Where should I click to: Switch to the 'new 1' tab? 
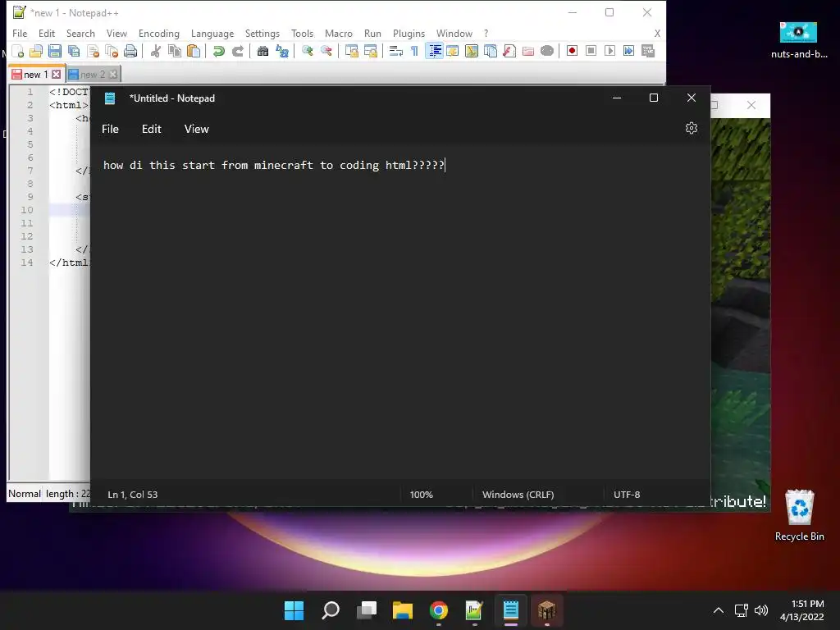(x=35, y=75)
